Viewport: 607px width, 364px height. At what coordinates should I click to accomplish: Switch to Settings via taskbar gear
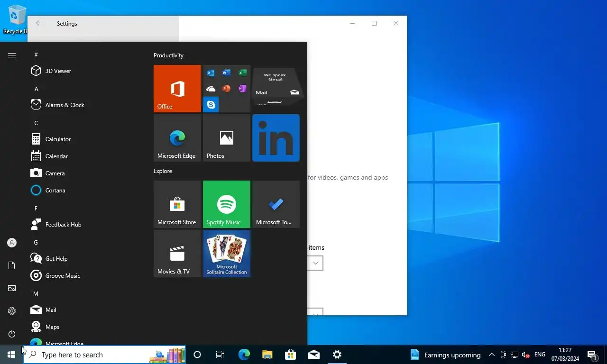click(337, 355)
